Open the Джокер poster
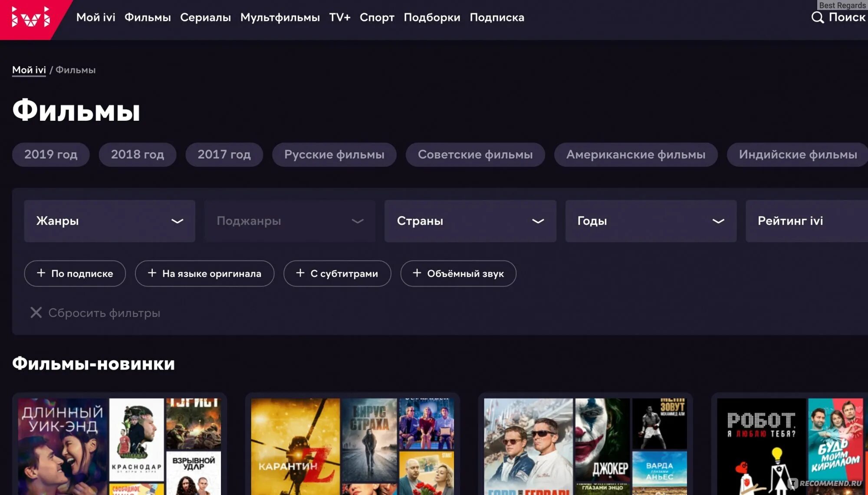The height and width of the screenshot is (495, 868). click(602, 439)
